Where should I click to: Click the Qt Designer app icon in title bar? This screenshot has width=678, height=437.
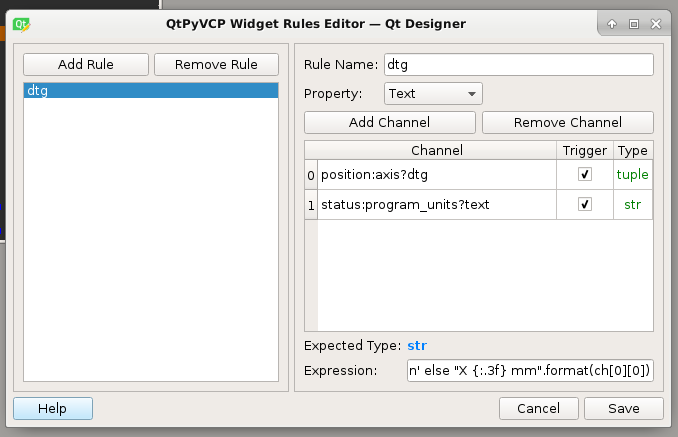click(21, 24)
